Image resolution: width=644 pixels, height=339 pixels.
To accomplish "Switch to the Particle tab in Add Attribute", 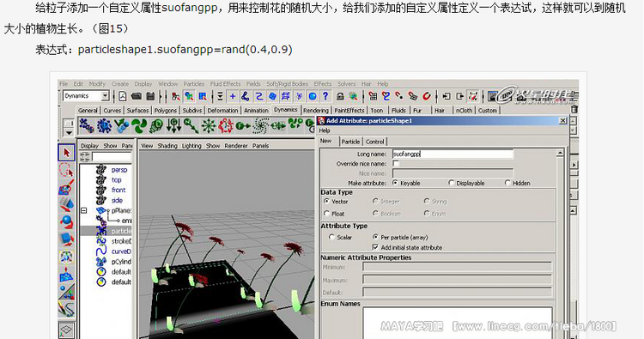I will pyautogui.click(x=350, y=142).
